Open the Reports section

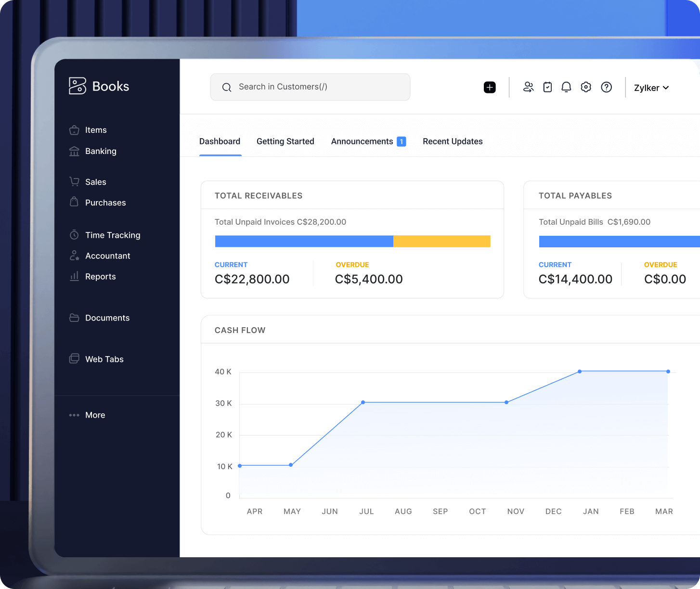pos(100,276)
